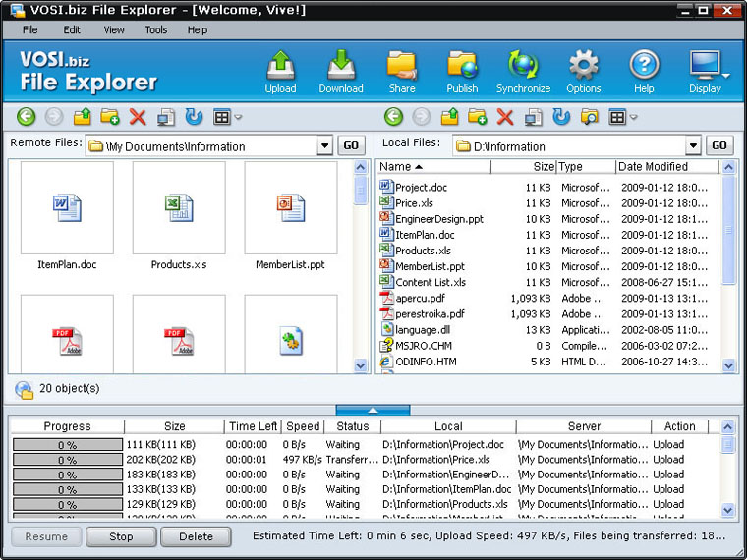Collapse the transfer panel with the arrow handle
Screen dimensions: 747x560
[x=373, y=410]
